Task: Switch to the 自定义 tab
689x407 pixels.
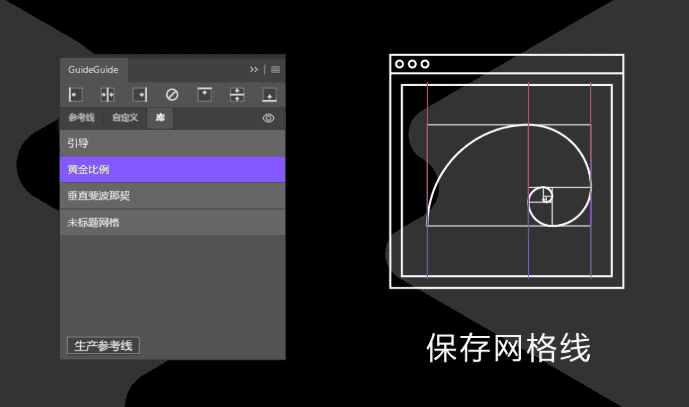Action: [125, 118]
